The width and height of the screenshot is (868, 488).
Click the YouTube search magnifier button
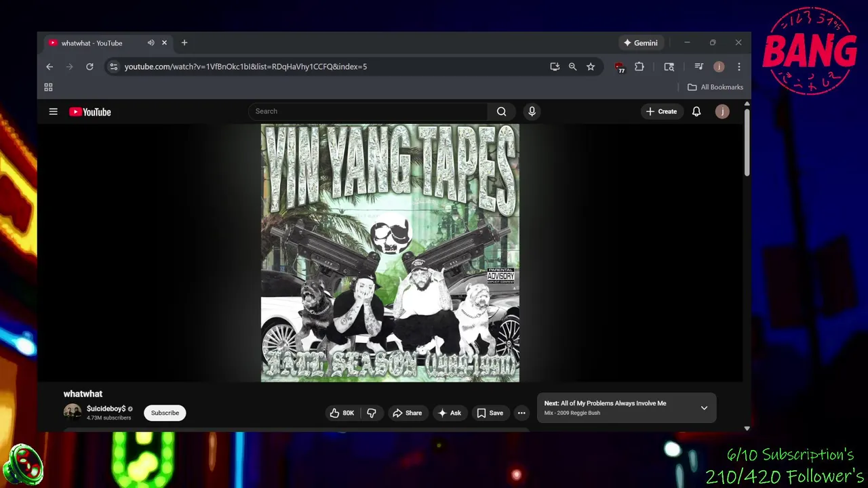pyautogui.click(x=501, y=112)
